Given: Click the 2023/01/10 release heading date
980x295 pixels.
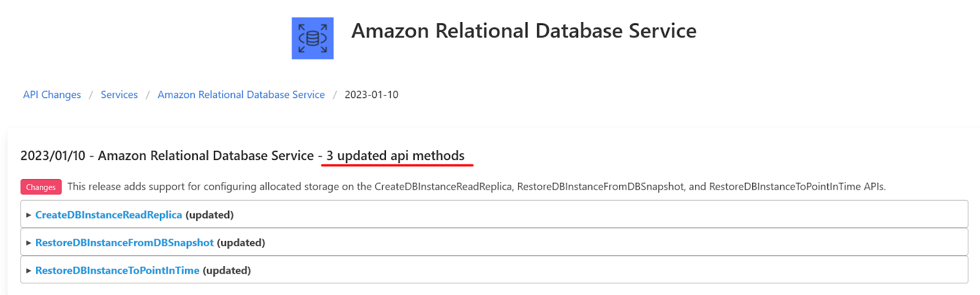Looking at the screenshot, I should click(53, 156).
